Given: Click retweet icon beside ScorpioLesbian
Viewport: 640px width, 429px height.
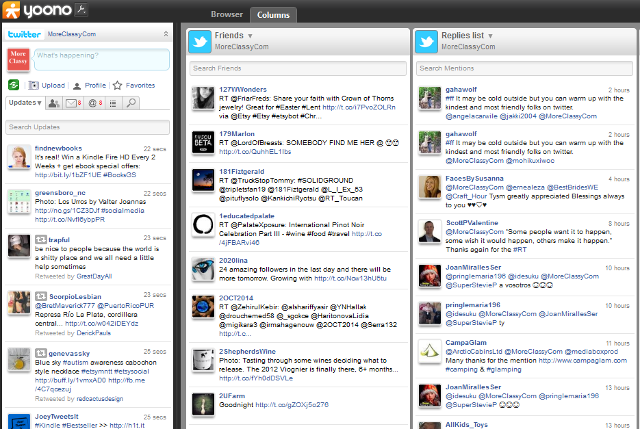Looking at the screenshot, I should pyautogui.click(x=41, y=296).
